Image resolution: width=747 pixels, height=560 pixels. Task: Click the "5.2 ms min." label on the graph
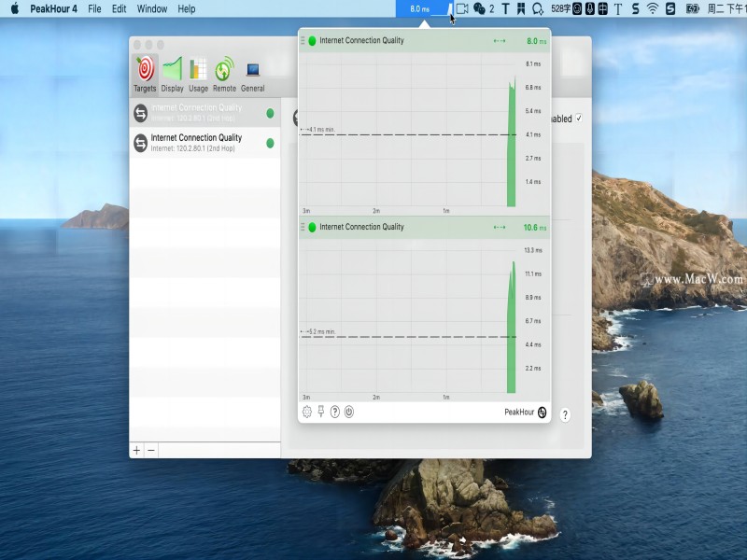click(x=322, y=331)
